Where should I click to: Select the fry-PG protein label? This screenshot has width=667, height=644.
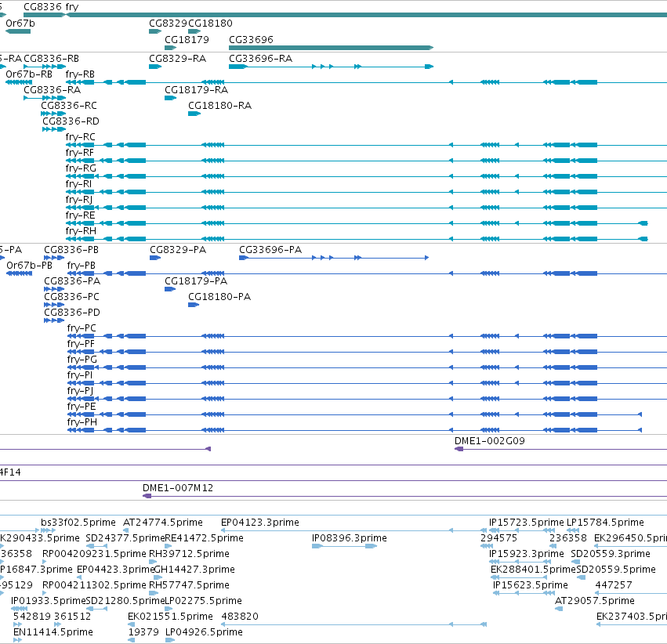point(82,360)
